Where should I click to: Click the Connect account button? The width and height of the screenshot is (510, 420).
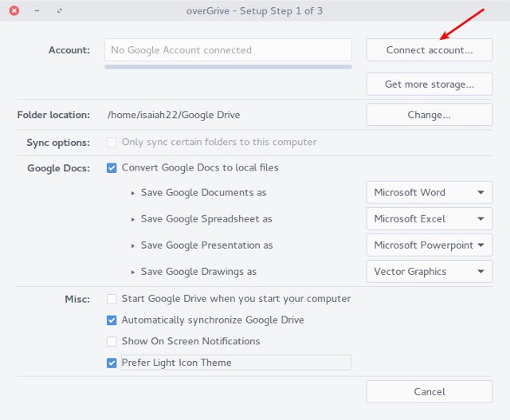(x=429, y=50)
